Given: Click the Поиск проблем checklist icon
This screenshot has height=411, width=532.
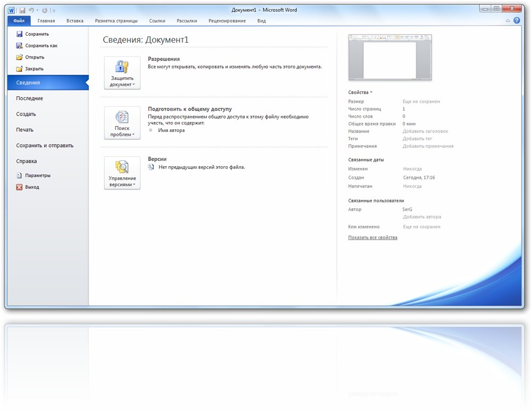Looking at the screenshot, I should click(x=122, y=117).
